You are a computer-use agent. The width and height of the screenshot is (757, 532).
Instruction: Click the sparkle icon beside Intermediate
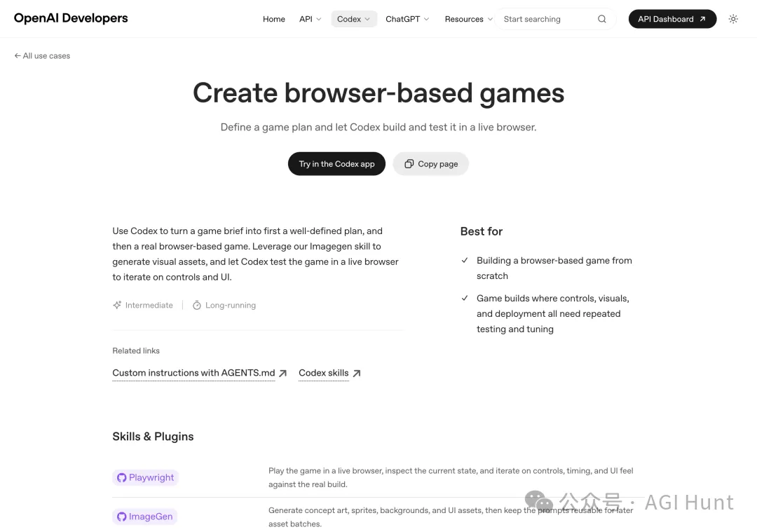[x=117, y=306]
